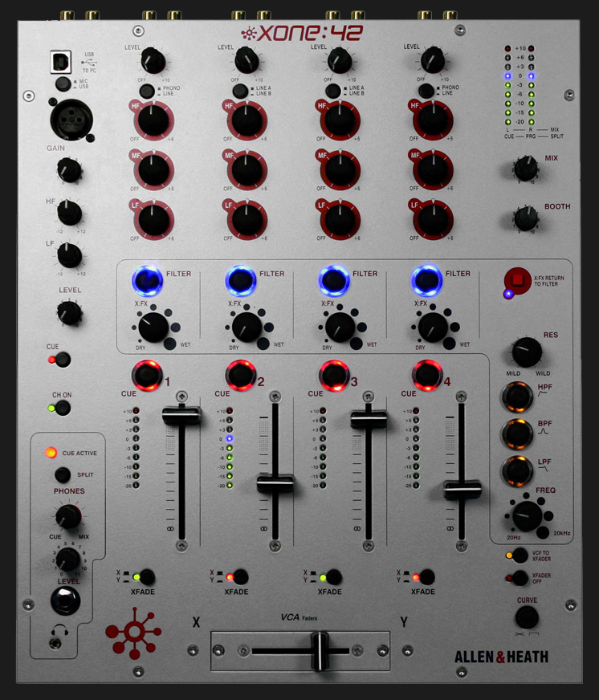Click the channel 2 fader cap
Image resolution: width=599 pixels, height=700 pixels.
(275, 484)
